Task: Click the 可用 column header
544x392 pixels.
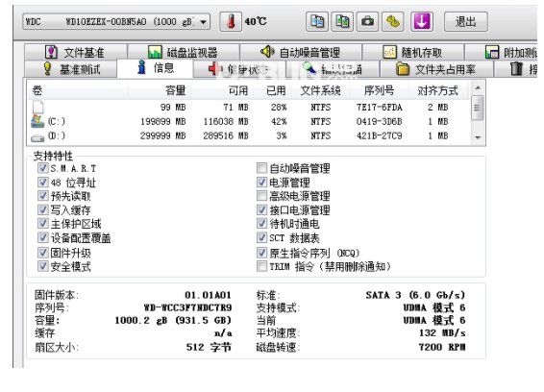Action: (x=222, y=90)
